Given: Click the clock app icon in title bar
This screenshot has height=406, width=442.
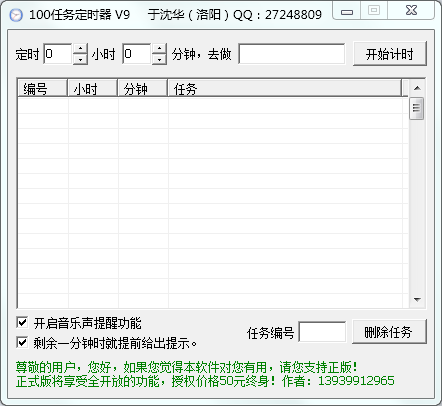Looking at the screenshot, I should (x=16, y=15).
